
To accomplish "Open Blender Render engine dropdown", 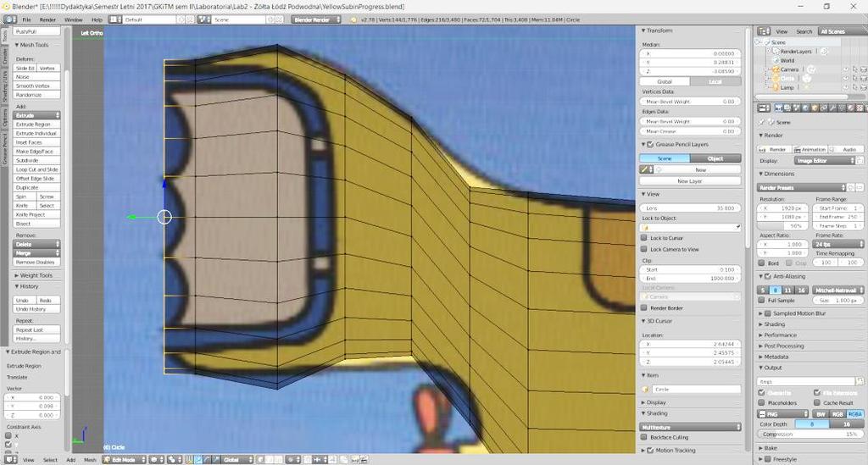I will 316,19.
